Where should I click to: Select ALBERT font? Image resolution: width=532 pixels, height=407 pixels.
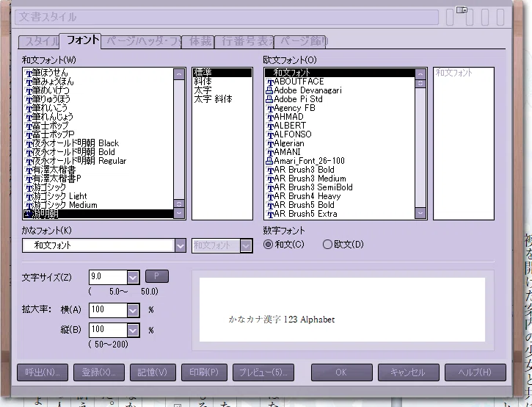tap(340, 126)
